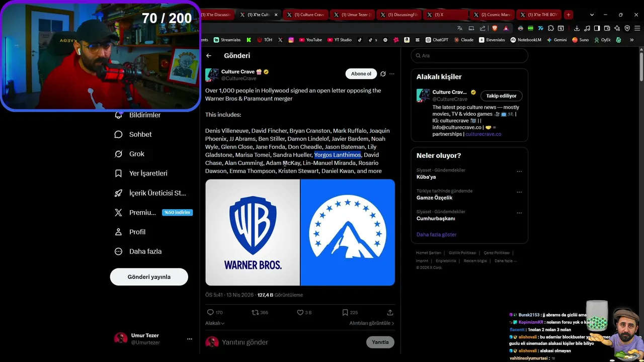The image size is (644, 362).
Task: Open tab search dropdown arrow
Action: pyautogui.click(x=592, y=15)
